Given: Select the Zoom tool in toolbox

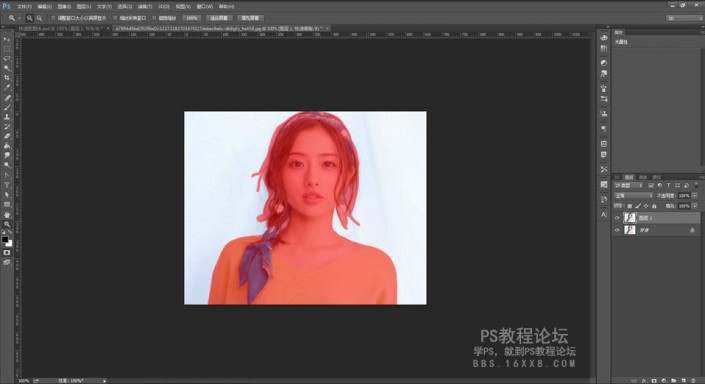Looking at the screenshot, I should [7, 224].
